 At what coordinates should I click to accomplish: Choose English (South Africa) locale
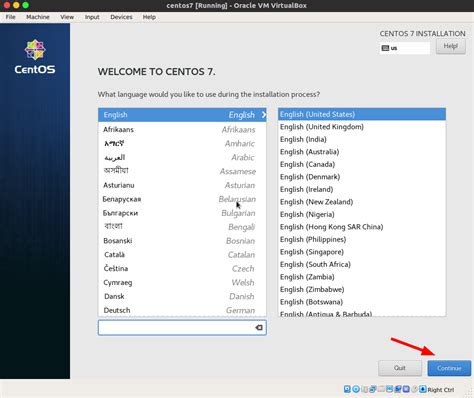[362, 264]
